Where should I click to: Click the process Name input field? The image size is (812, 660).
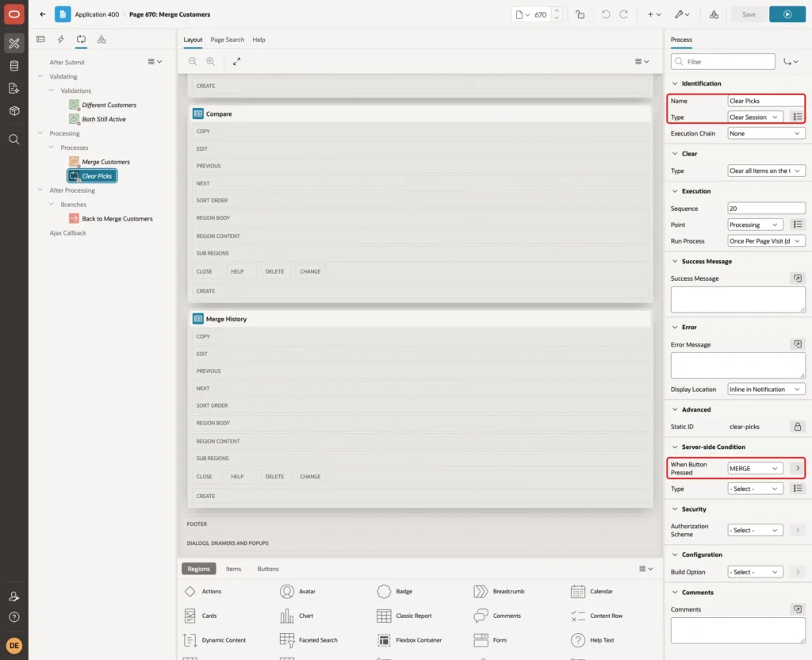(766, 101)
